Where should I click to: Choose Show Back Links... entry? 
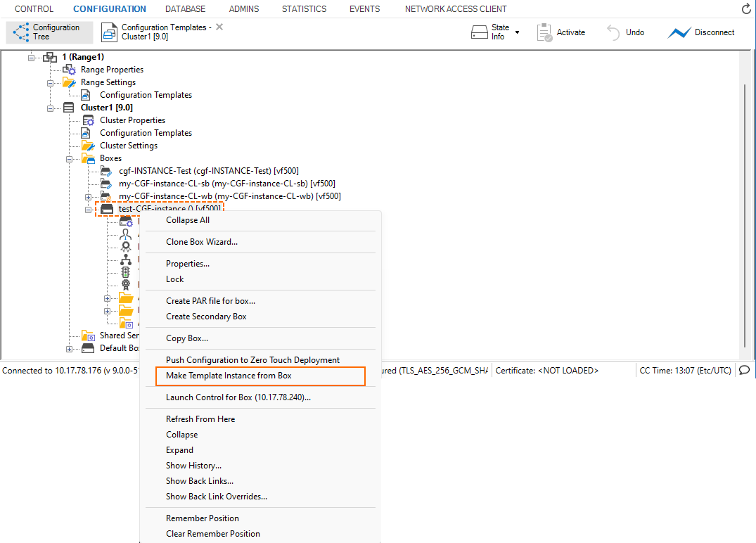click(x=260, y=481)
